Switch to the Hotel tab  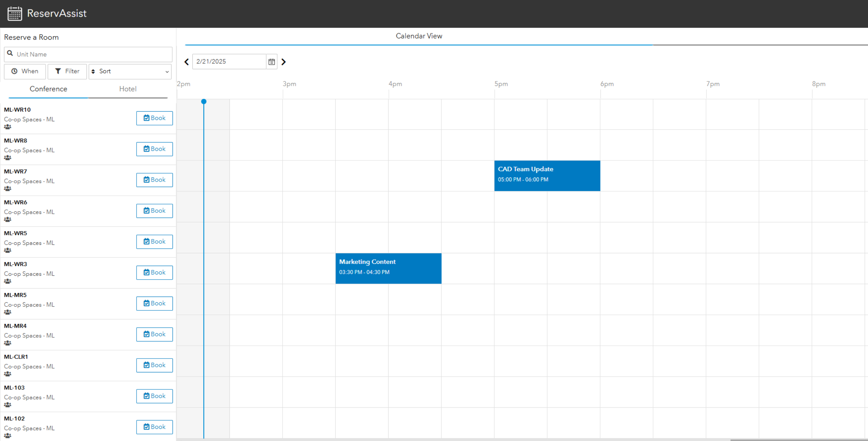(128, 89)
